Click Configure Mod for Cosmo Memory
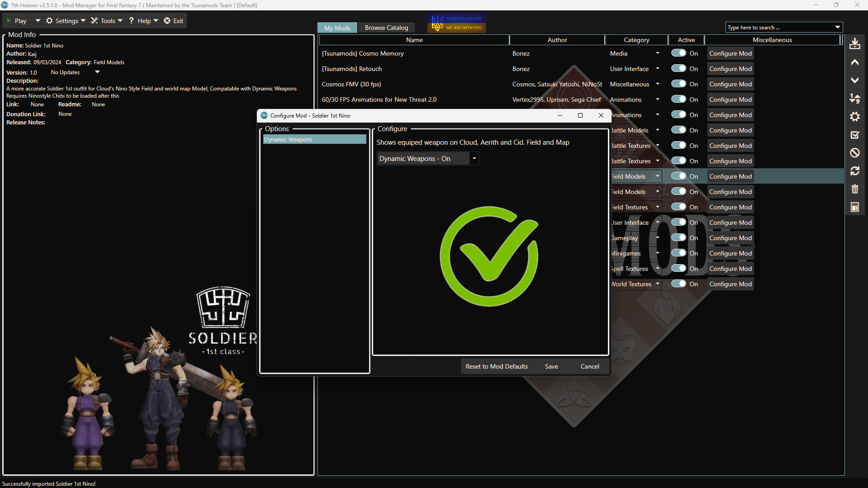868x488 pixels. coord(730,53)
